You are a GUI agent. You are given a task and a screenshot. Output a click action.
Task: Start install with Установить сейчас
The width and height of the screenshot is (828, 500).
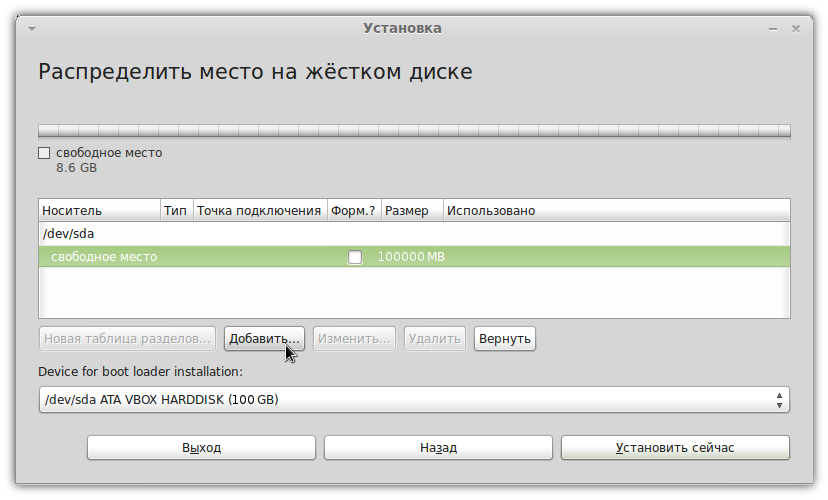pyautogui.click(x=675, y=448)
